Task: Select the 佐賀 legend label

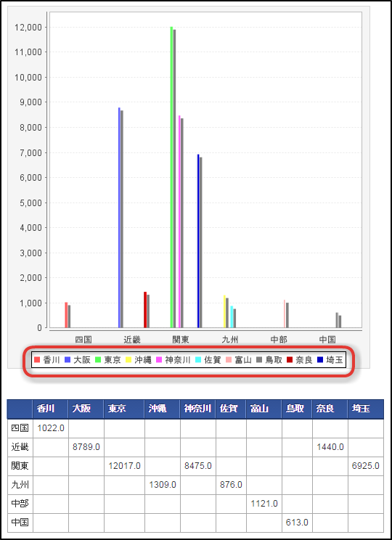Action: click(213, 360)
